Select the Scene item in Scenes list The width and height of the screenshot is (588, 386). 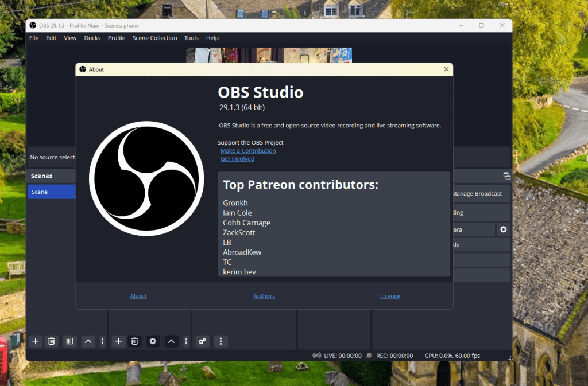pos(51,192)
